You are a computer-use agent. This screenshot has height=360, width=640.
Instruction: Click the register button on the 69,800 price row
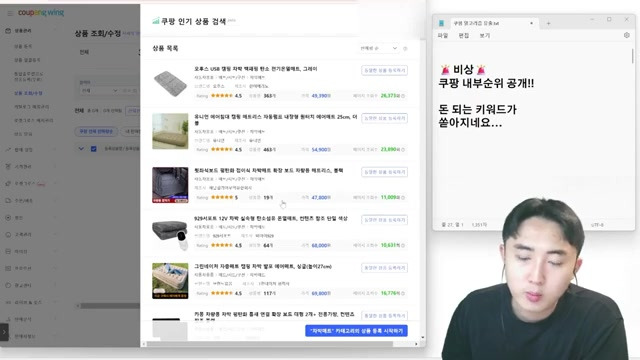(x=384, y=268)
